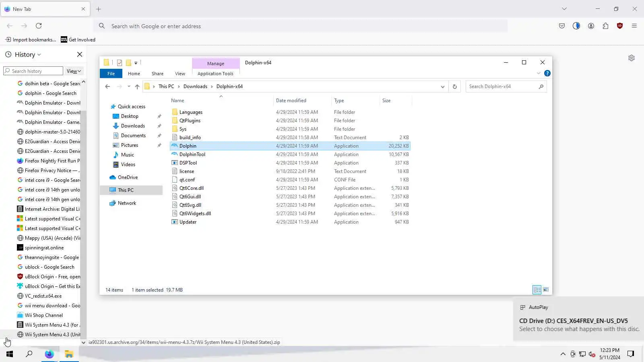This screenshot has width=644, height=362.
Task: Open the AutoPlay CD Drive notification
Action: click(x=579, y=319)
